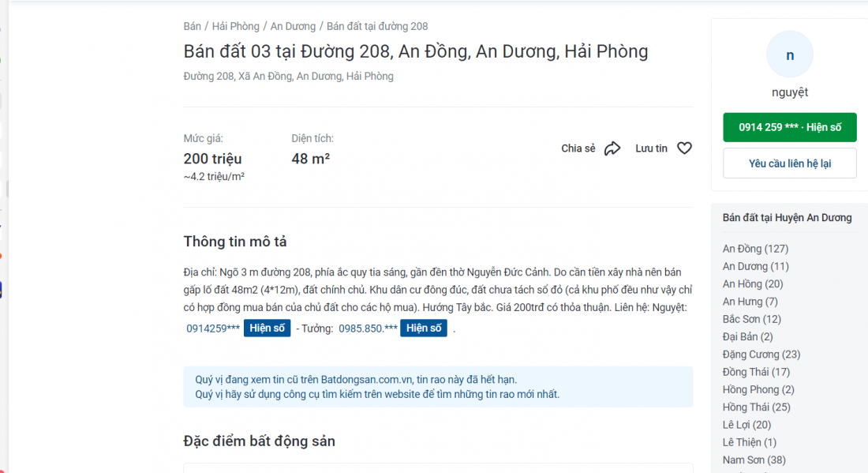Image resolution: width=868 pixels, height=473 pixels.
Task: Open Hải Phòng breadcrumb link
Action: pos(235,27)
